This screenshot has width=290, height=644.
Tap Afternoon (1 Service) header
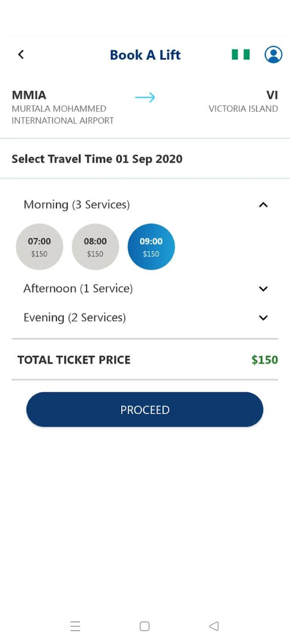coord(78,289)
